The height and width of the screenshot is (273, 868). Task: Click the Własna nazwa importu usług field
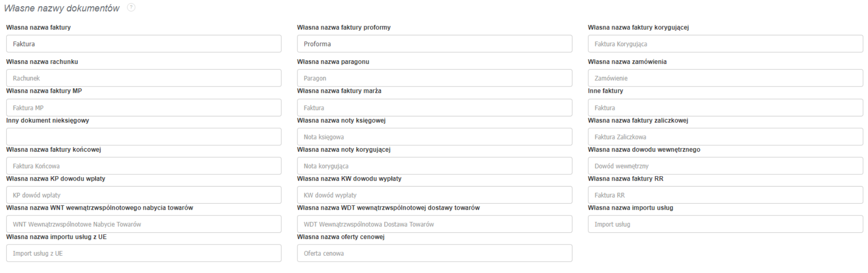pos(725,224)
